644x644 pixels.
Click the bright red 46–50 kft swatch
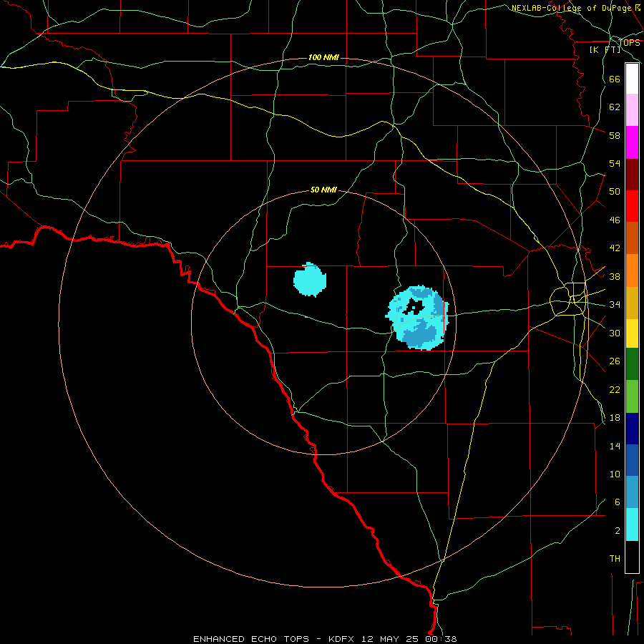point(632,206)
